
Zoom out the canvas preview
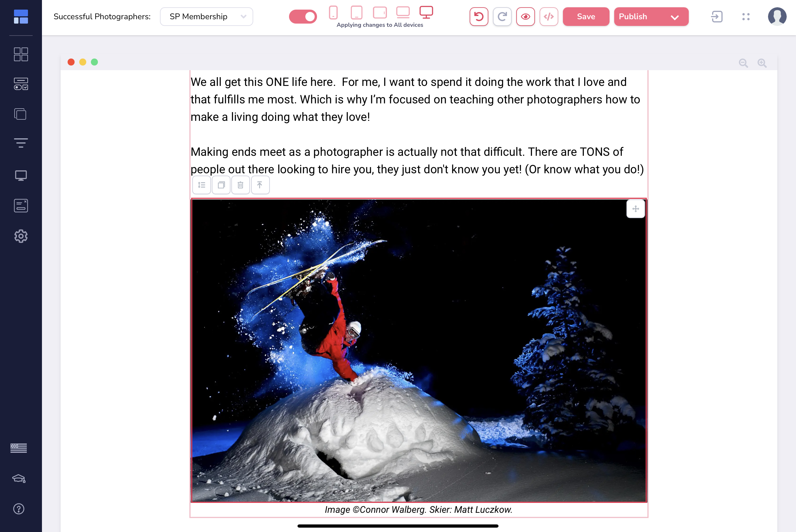(743, 63)
